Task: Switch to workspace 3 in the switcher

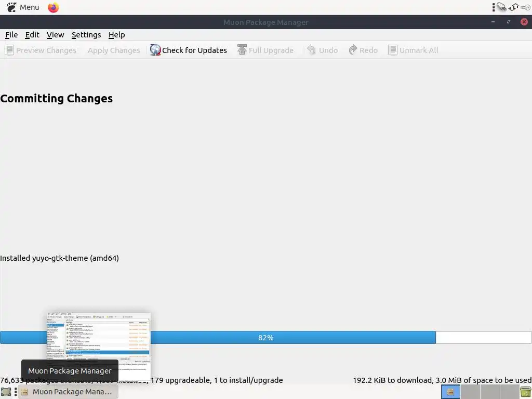Action: (x=490, y=392)
